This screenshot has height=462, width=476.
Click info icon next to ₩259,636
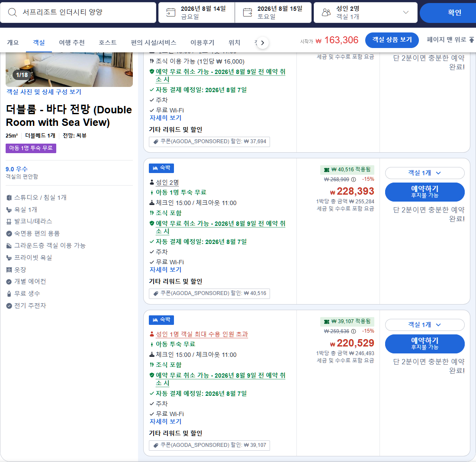(x=354, y=331)
